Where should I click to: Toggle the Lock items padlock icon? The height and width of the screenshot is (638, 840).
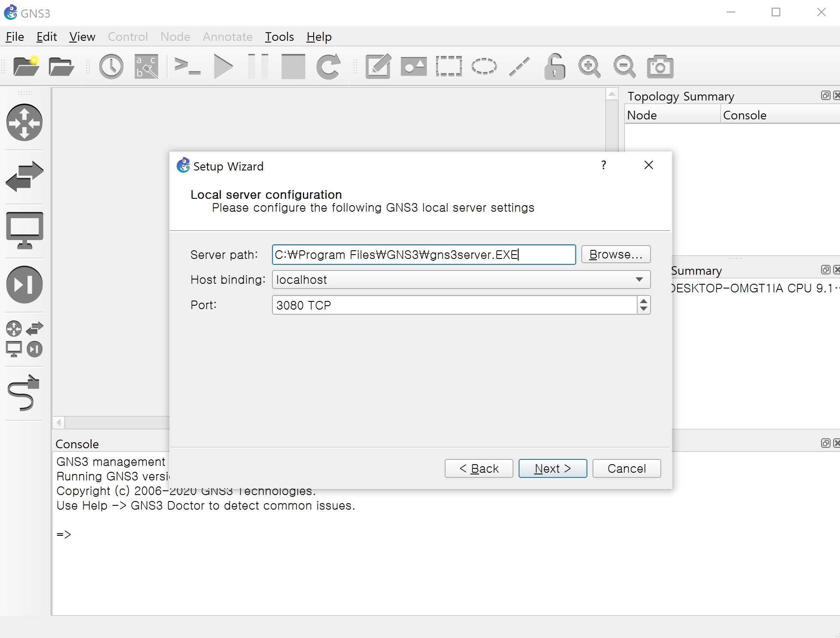[x=554, y=67]
